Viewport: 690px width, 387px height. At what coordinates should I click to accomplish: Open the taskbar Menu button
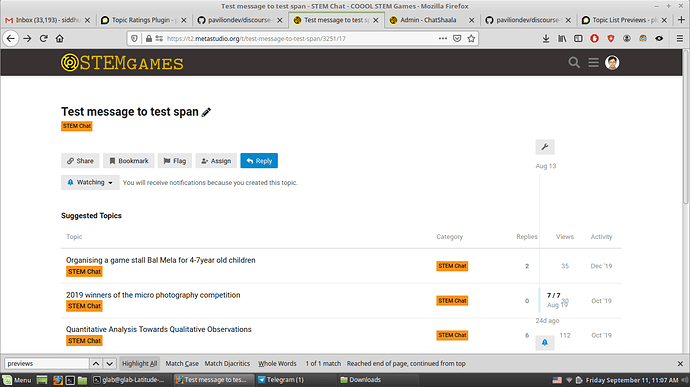pyautogui.click(x=17, y=380)
